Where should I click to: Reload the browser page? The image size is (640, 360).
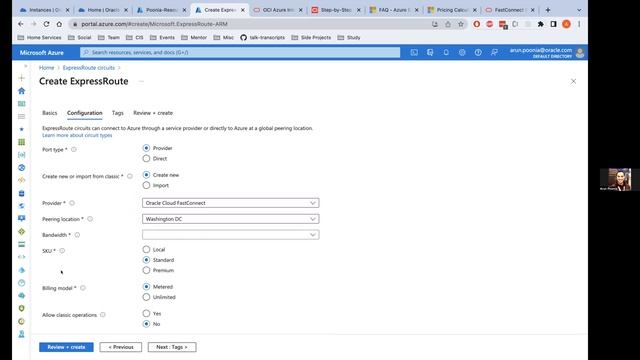tap(47, 24)
